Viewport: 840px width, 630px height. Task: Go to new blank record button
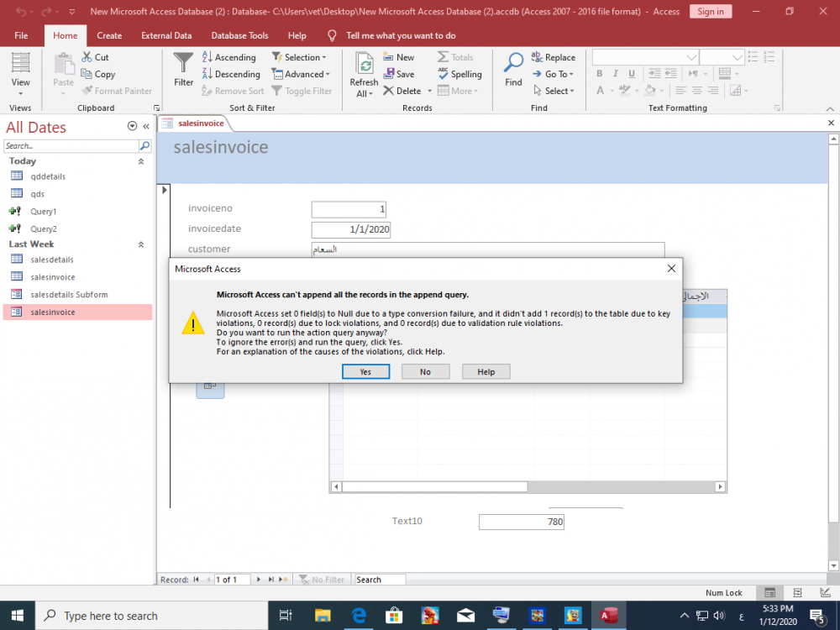click(283, 580)
